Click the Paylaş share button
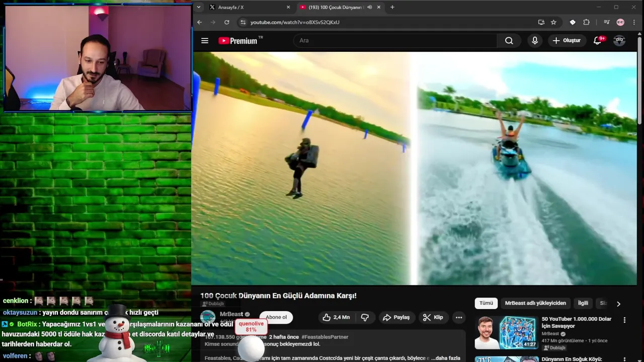 pyautogui.click(x=396, y=317)
